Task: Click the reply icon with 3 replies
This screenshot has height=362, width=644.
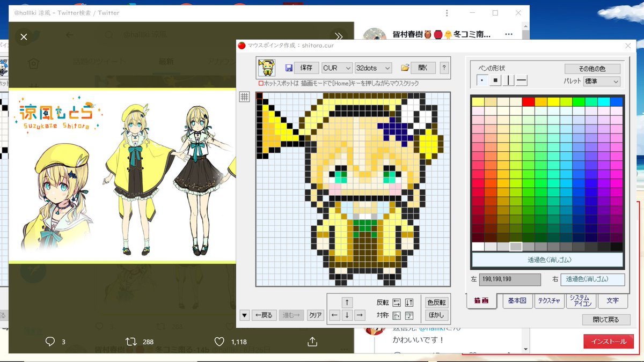Action: 50,342
